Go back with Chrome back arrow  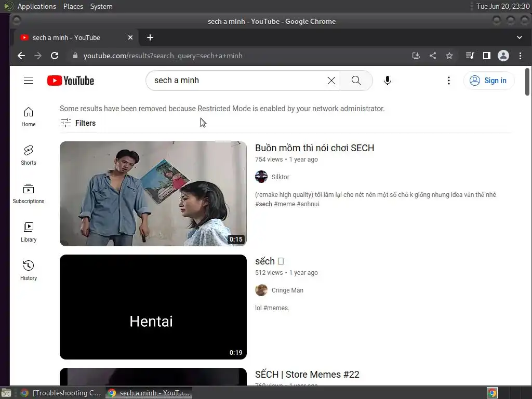coord(21,56)
